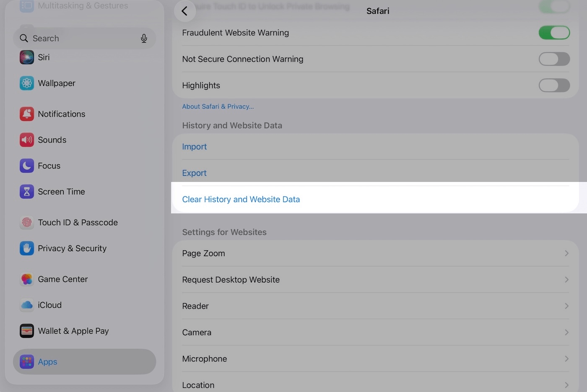Open Camera website settings
This screenshot has width=587, height=392.
coord(375,332)
